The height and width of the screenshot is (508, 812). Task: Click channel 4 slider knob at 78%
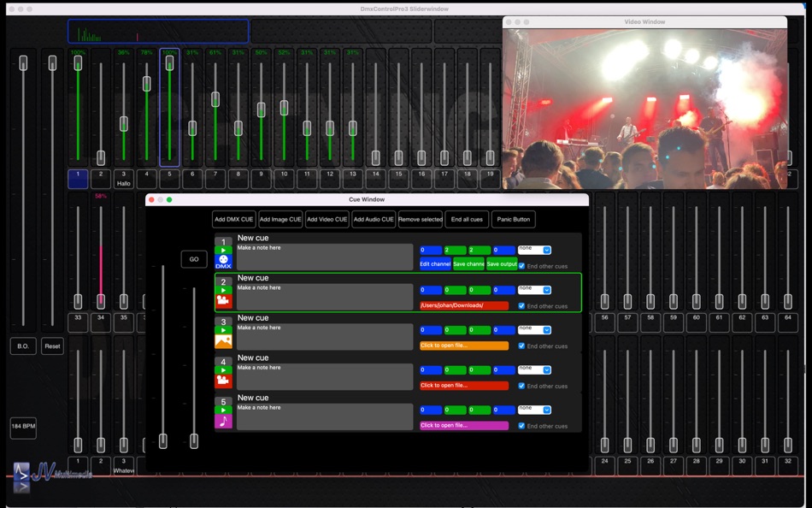pyautogui.click(x=146, y=84)
